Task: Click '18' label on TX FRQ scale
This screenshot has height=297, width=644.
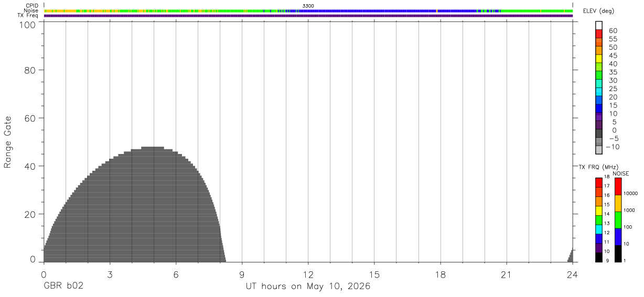Action: point(607,177)
